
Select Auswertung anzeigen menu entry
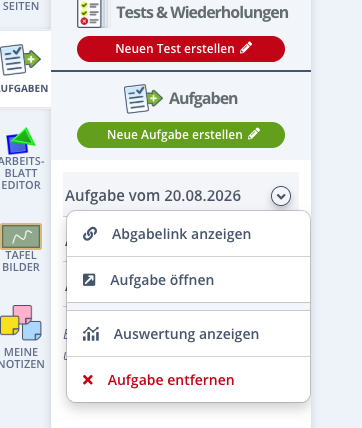click(x=188, y=334)
